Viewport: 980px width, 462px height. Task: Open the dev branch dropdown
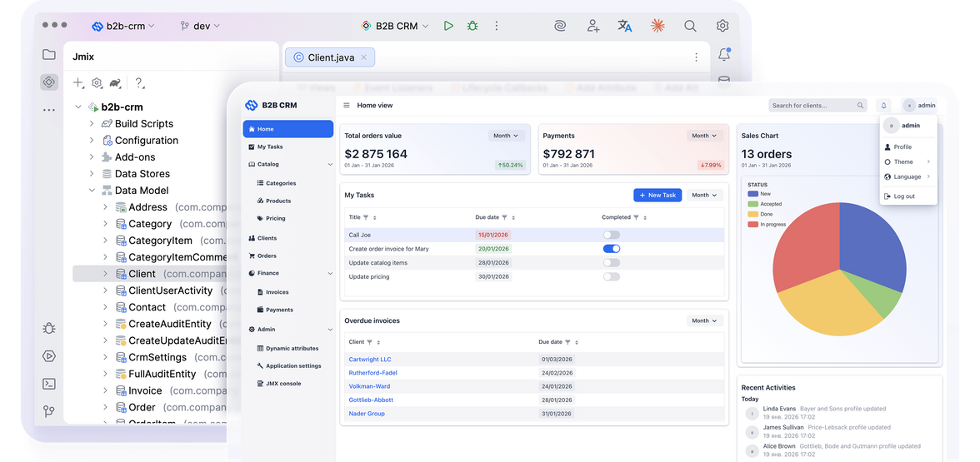(200, 26)
